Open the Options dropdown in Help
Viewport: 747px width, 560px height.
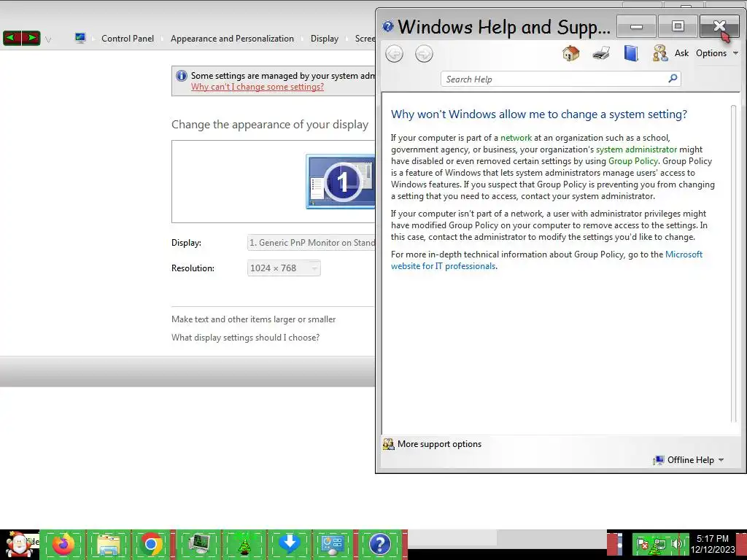pos(716,52)
